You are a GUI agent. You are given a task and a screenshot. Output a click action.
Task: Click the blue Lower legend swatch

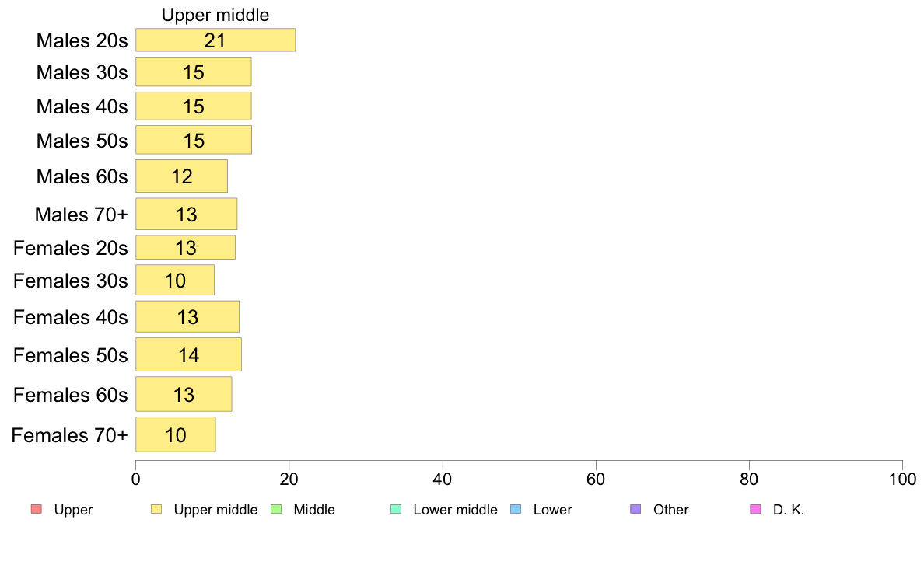[516, 509]
